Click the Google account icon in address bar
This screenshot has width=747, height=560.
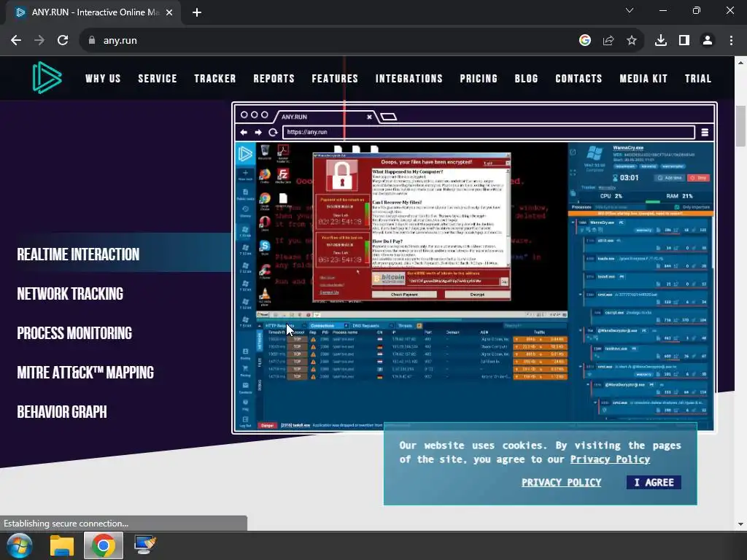pos(585,41)
